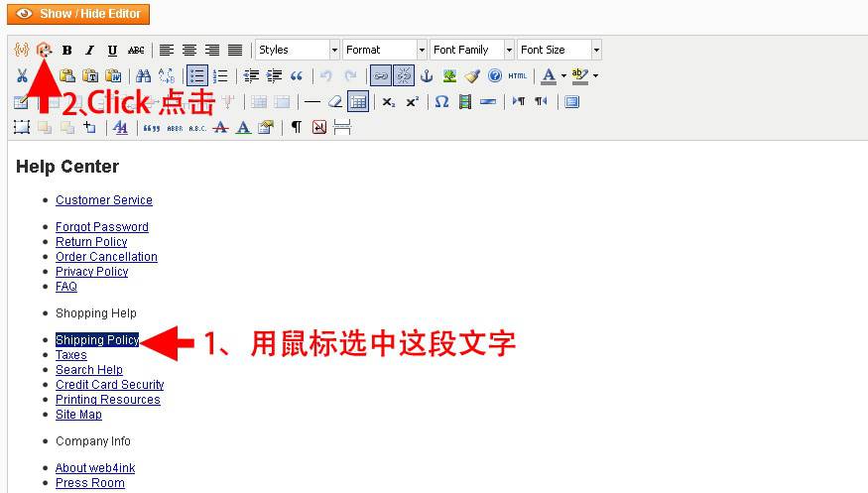Toggle fullscreen editor mode icon
Image resolution: width=868 pixels, height=493 pixels.
click(571, 102)
